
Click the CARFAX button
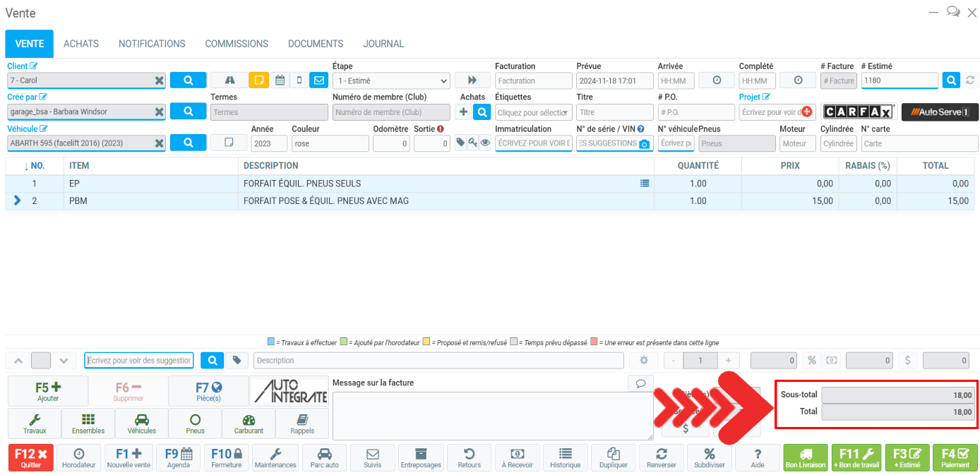(859, 112)
